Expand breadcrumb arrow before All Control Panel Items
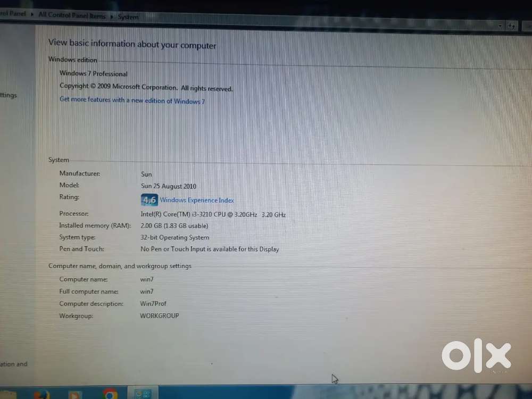The height and width of the screenshot is (399, 532). 32,14
